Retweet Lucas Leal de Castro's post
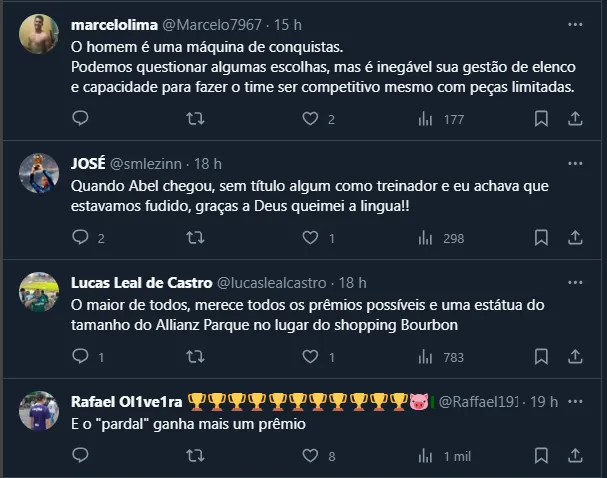This screenshot has height=478, width=607. click(196, 357)
